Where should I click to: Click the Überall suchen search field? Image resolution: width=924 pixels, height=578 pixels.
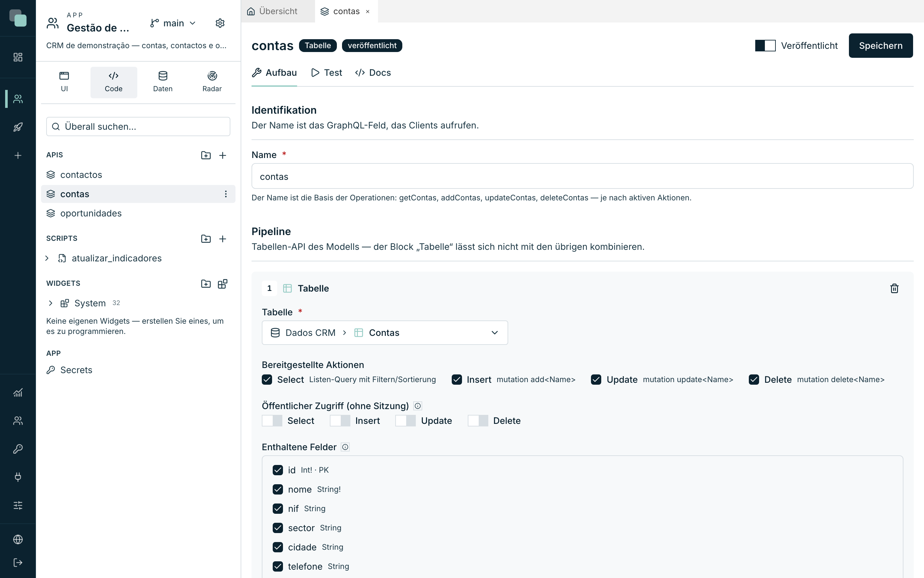tap(138, 127)
